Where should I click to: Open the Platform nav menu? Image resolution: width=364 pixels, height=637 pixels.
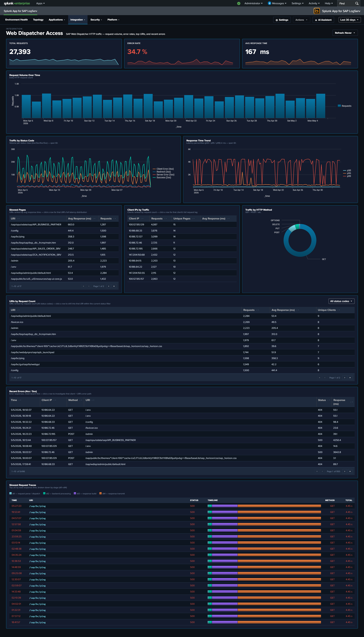113,20
